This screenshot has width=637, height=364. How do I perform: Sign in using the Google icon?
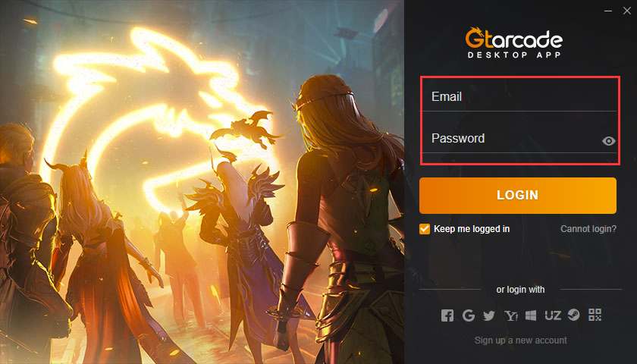point(469,315)
